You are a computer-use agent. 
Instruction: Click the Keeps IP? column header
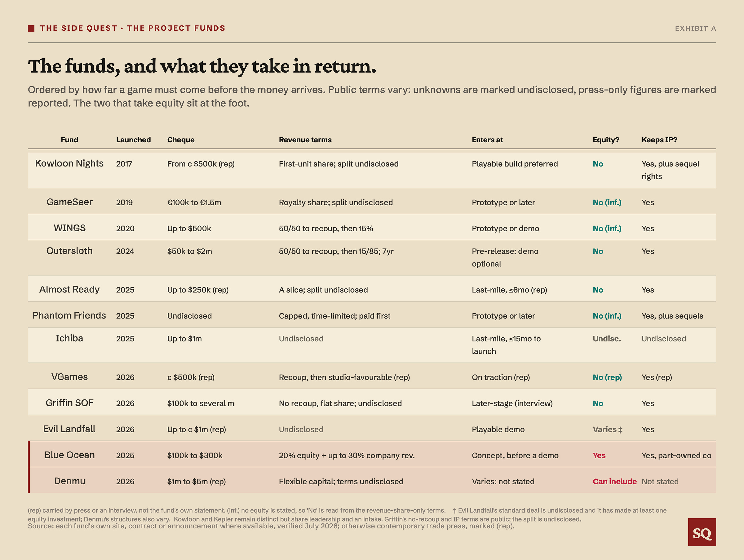point(659,140)
